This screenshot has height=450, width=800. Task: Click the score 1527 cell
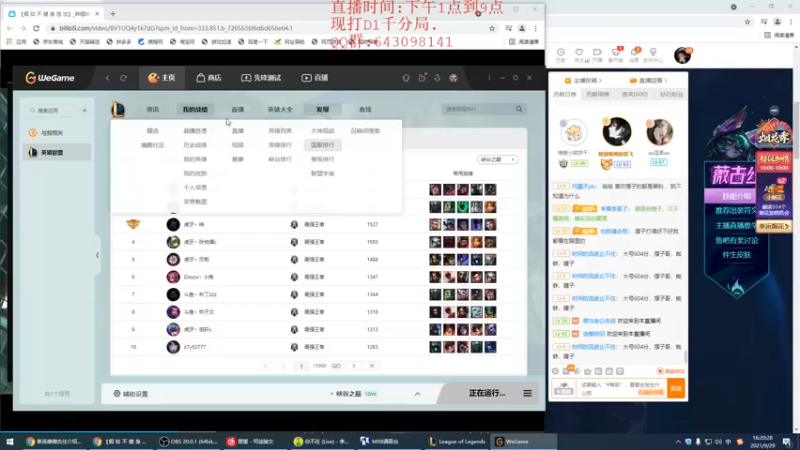(x=372, y=224)
